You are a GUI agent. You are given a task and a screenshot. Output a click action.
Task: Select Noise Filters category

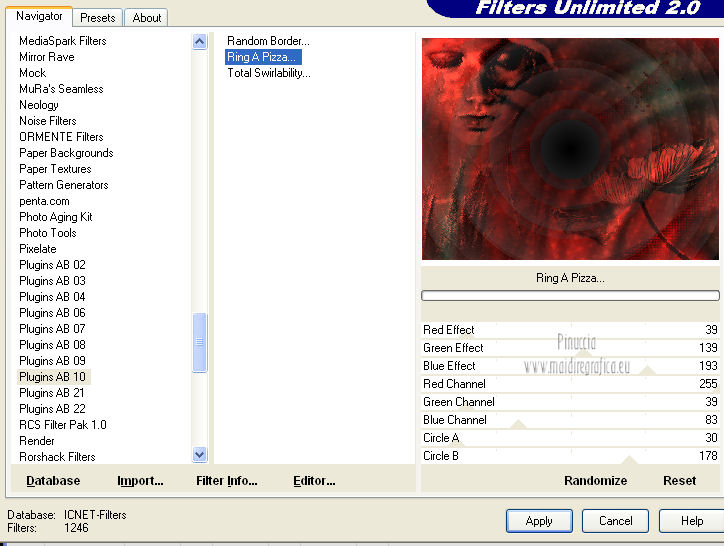[x=48, y=121]
